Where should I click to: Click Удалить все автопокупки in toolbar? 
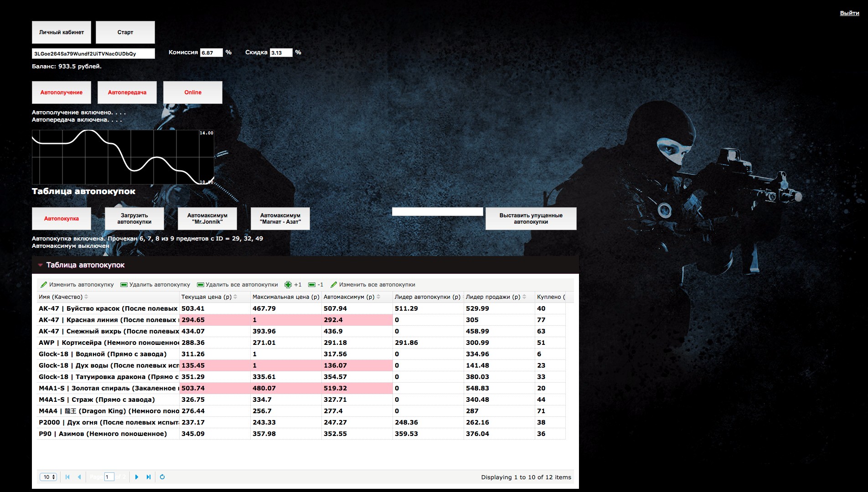point(238,285)
